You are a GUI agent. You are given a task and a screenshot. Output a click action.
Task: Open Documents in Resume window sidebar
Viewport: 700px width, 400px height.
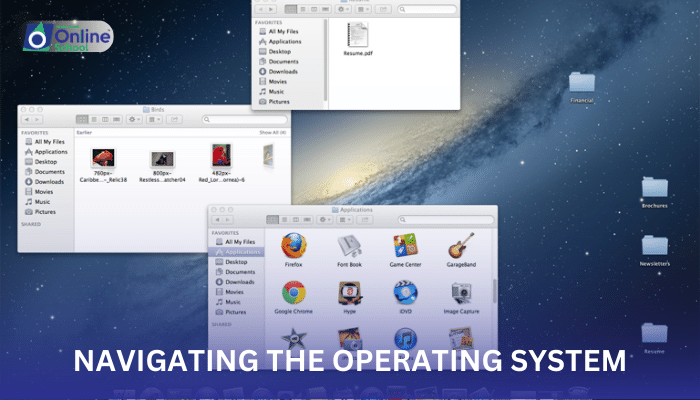pyautogui.click(x=279, y=62)
